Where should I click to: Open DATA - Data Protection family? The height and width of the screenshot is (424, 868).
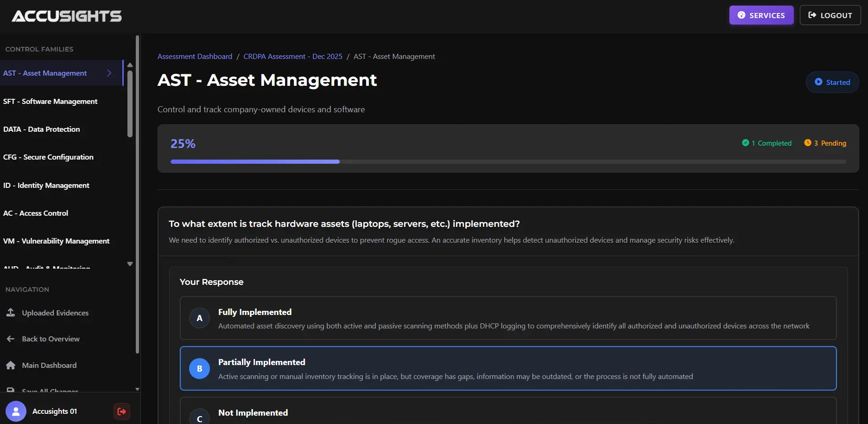[42, 129]
